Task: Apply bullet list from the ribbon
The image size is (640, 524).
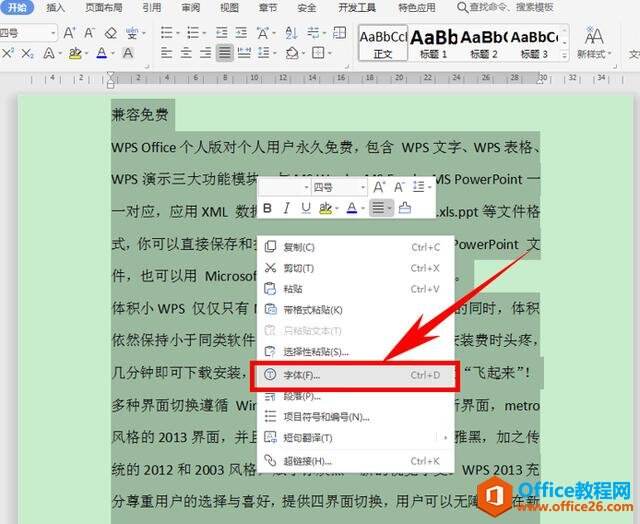Action: tap(167, 33)
